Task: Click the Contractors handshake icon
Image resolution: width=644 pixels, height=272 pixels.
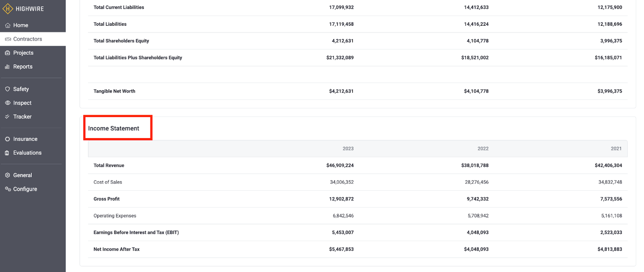Action: tap(8, 39)
